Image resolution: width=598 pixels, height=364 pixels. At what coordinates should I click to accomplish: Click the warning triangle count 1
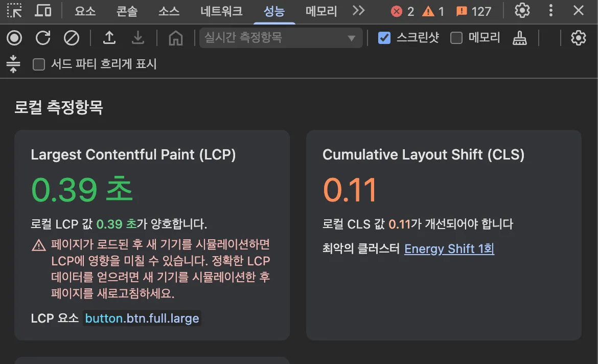tap(433, 11)
